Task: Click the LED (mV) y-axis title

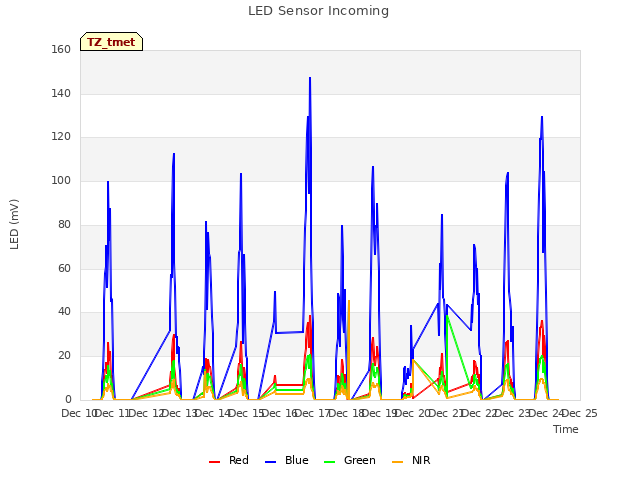Action: point(14,224)
